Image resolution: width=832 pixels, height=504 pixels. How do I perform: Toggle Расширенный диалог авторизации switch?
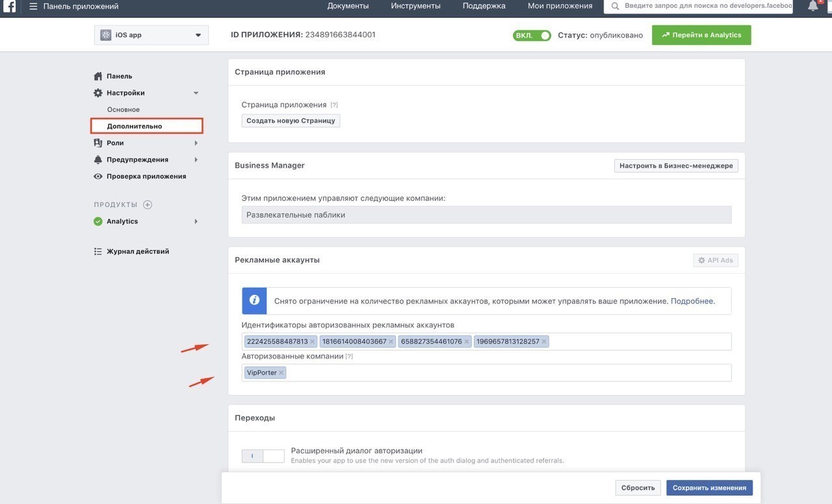pyautogui.click(x=263, y=456)
